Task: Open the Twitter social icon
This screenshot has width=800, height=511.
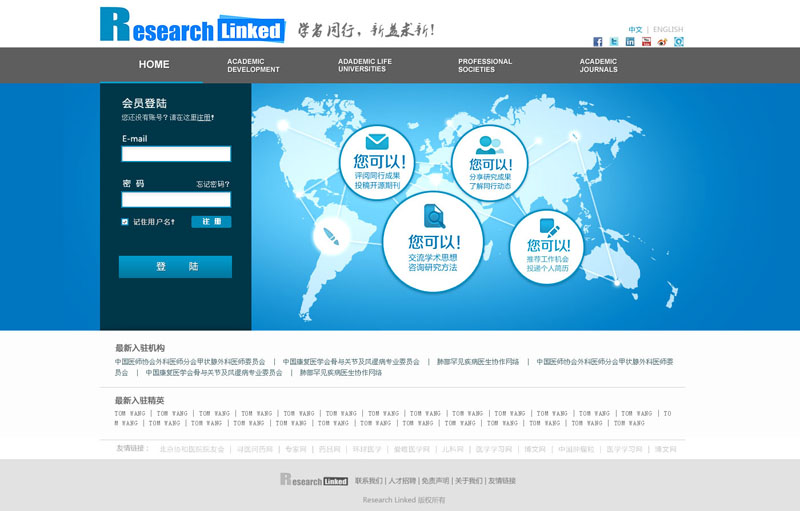Action: click(614, 42)
